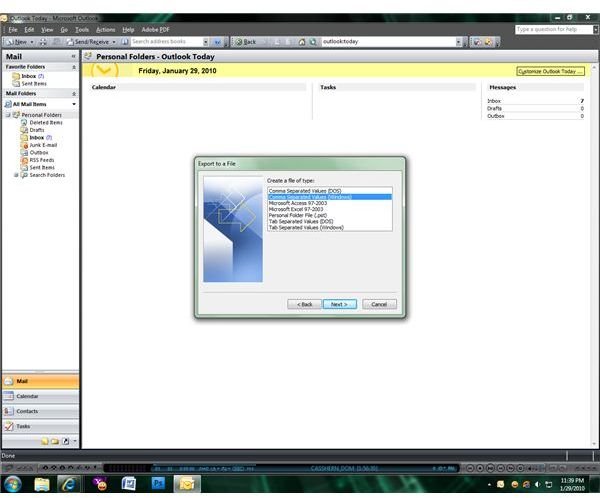Image resolution: width=600 pixels, height=498 pixels.
Task: Expand the New button dropdown arrow
Action: [32, 42]
